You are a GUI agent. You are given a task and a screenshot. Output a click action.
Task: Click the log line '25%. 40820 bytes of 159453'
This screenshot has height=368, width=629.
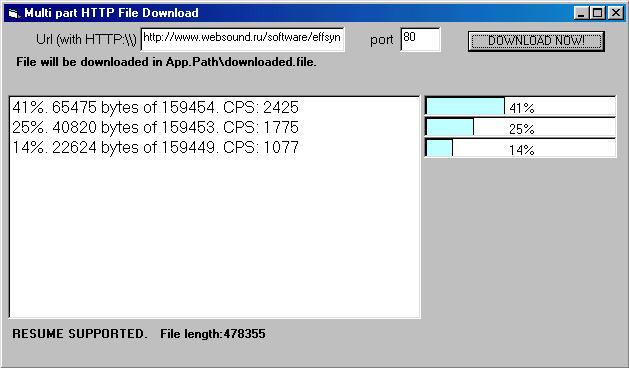[x=156, y=127]
